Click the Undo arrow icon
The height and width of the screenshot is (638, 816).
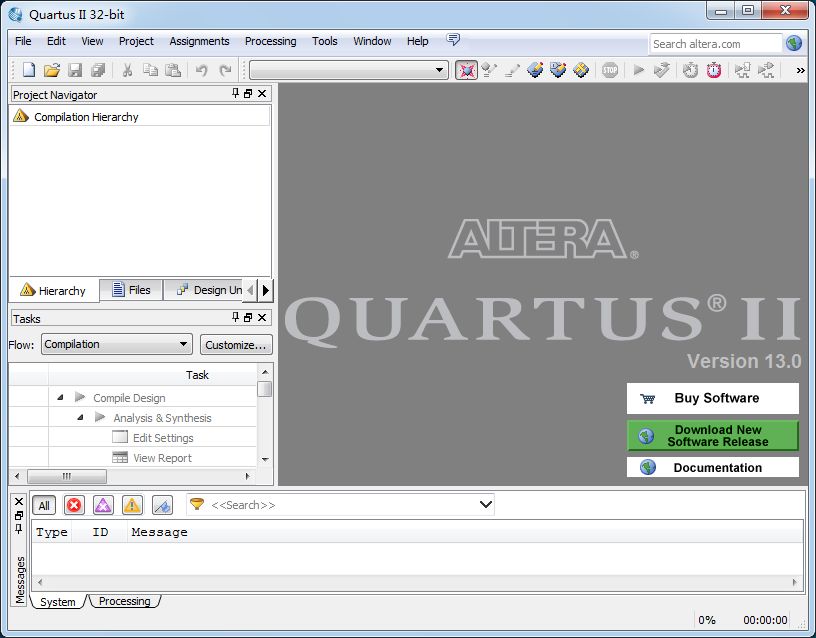[x=201, y=70]
